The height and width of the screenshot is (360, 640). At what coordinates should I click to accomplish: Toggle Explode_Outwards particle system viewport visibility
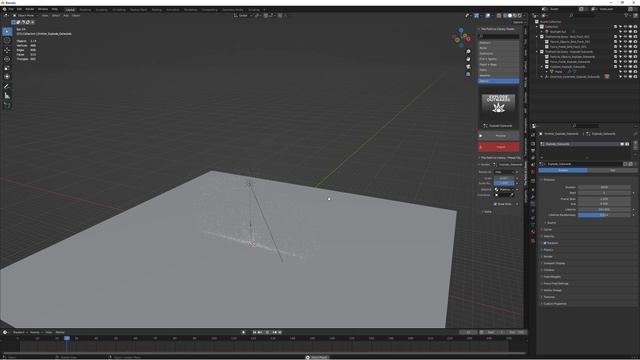pyautogui.click(x=622, y=144)
